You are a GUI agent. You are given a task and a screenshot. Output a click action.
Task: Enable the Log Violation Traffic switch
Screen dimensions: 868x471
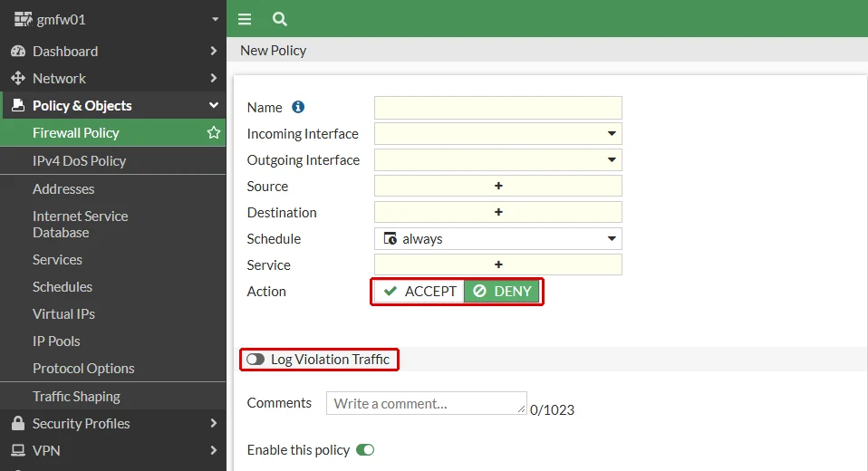click(x=256, y=360)
